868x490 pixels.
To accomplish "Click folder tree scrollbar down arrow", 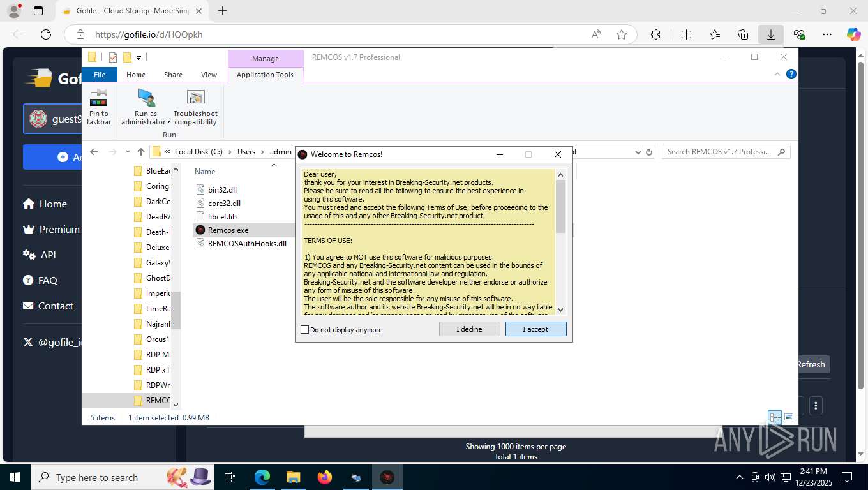I will [x=176, y=405].
